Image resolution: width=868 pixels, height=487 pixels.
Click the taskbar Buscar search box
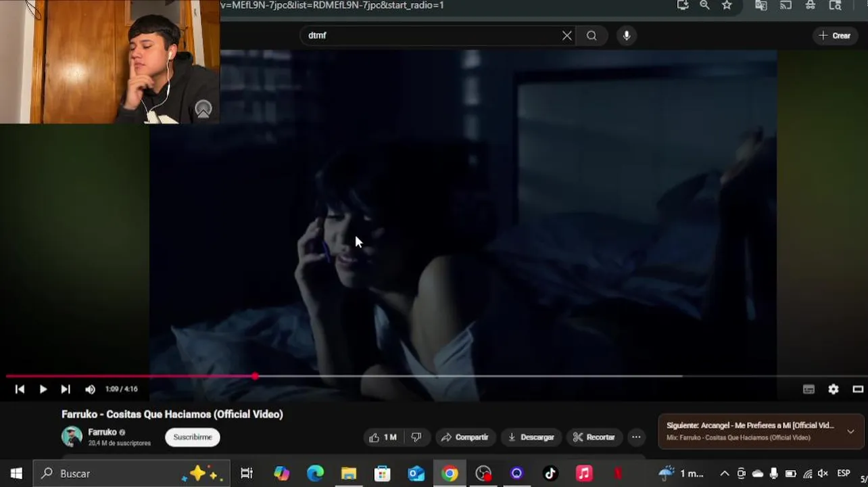pyautogui.click(x=132, y=473)
